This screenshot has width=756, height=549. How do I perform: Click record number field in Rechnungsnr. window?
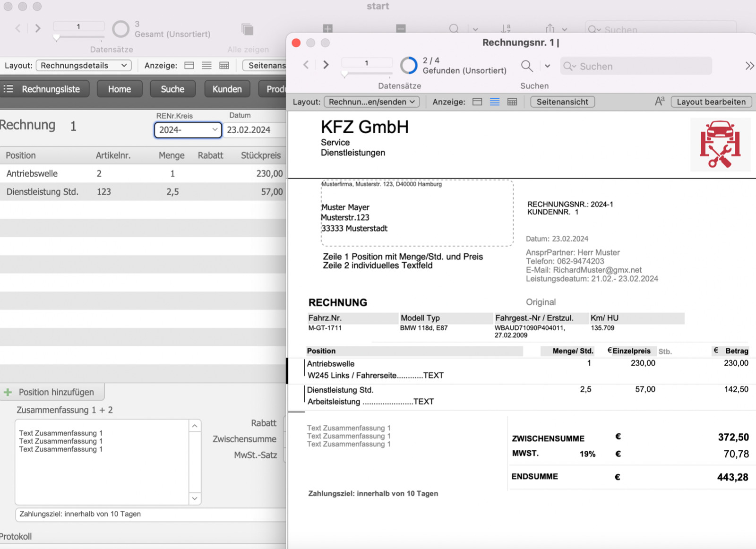coord(367,63)
